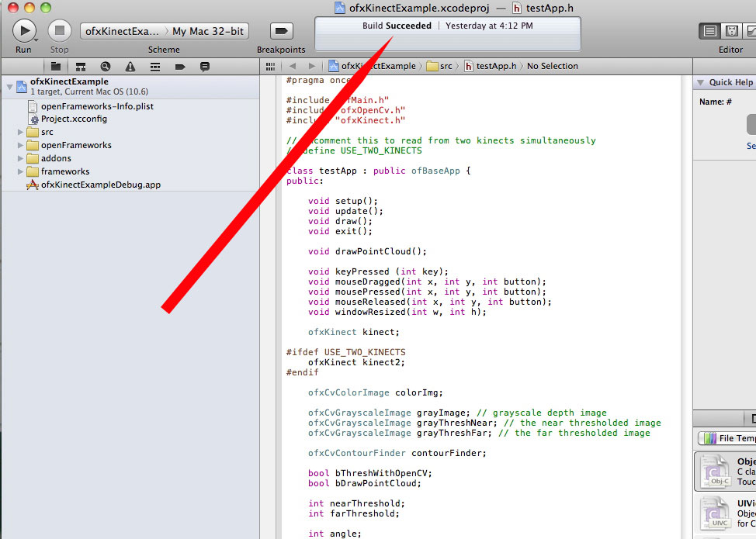756x539 pixels.
Task: Select ofxKinectExampleDebug.app product
Action: pos(100,185)
